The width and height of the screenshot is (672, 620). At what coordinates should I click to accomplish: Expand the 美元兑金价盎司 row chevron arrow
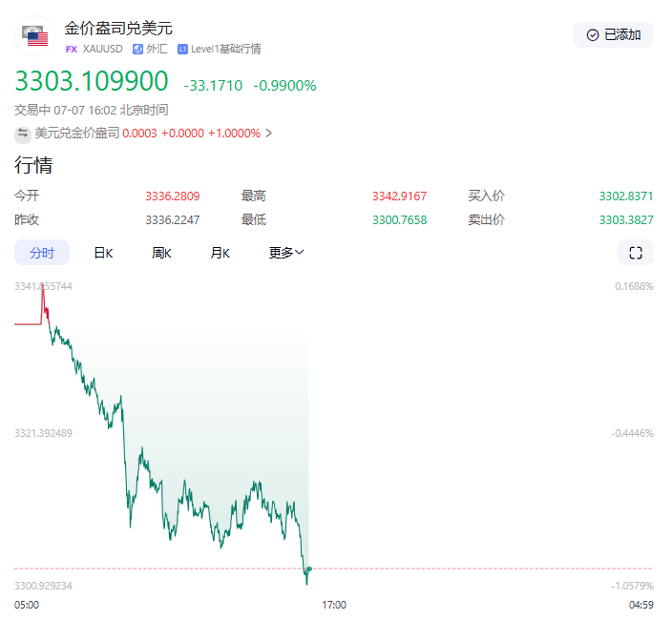(x=269, y=134)
